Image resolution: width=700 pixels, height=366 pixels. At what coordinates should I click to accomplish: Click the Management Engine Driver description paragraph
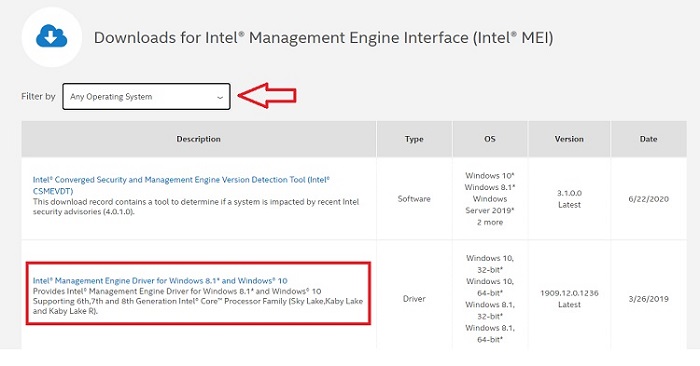point(198,301)
